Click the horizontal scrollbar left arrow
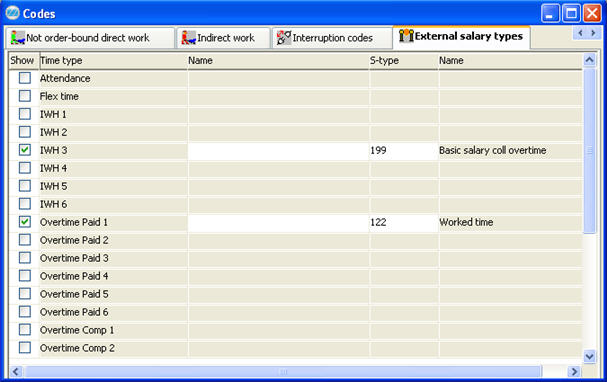 pos(16,372)
